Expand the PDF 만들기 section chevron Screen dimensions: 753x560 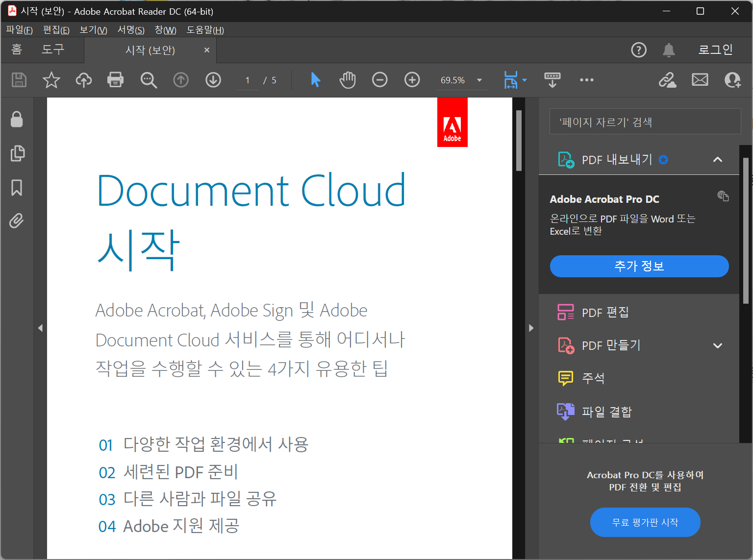point(718,346)
